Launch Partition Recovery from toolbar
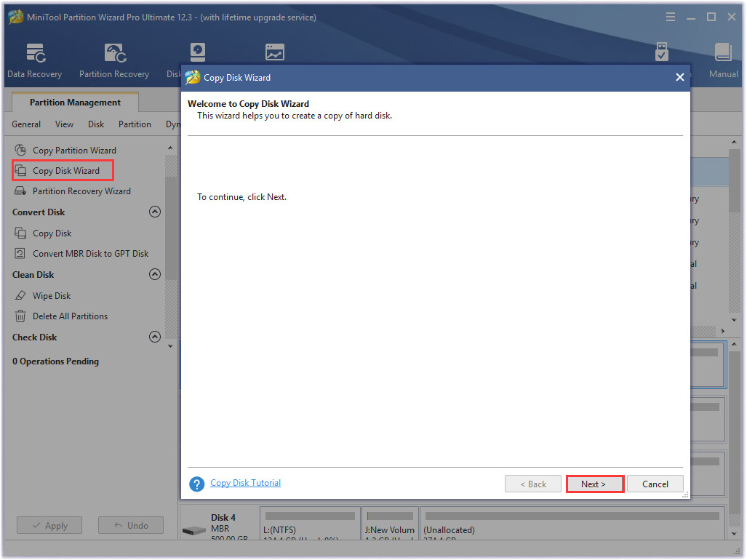The image size is (747, 560). [x=114, y=60]
